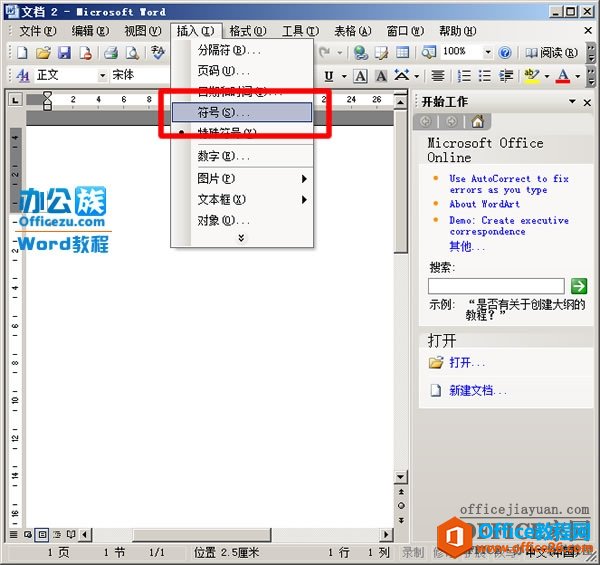The image size is (600, 565).
Task: Open the 视图 menu
Action: click(143, 31)
